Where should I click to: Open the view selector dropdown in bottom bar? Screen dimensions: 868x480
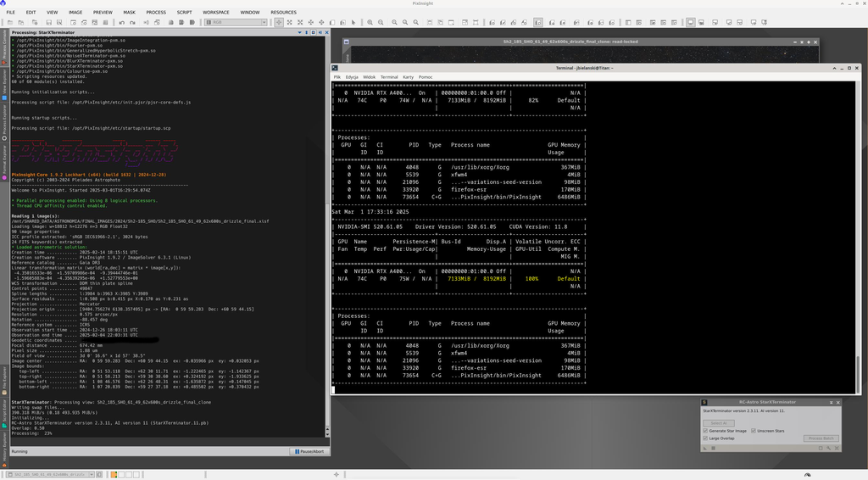(x=51, y=474)
